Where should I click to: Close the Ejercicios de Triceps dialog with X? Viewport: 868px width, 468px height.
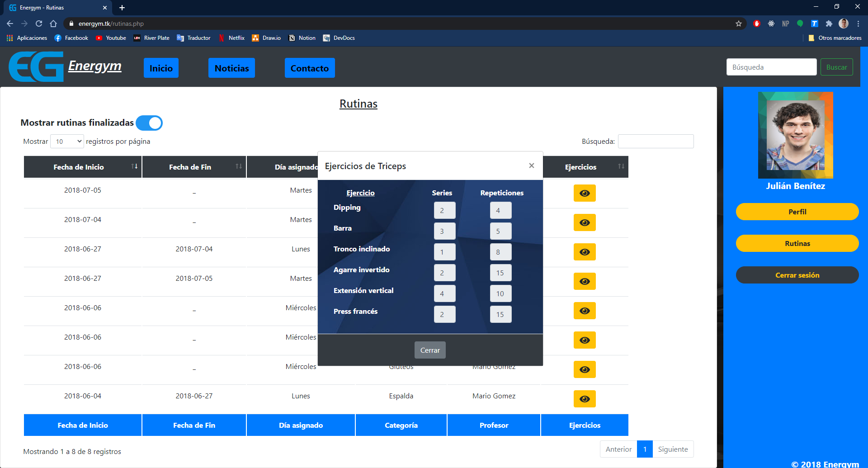[x=532, y=165]
